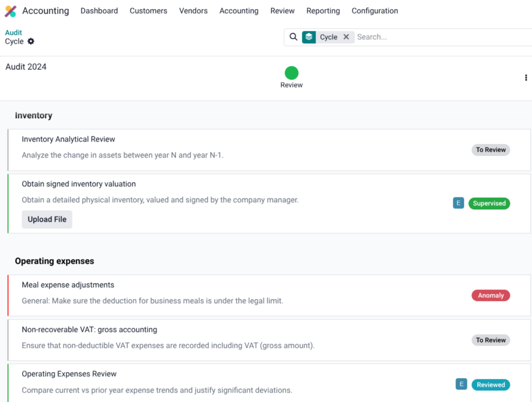Open the Audit breadcrumb link
Viewport: 532px width, 402px height.
point(13,32)
